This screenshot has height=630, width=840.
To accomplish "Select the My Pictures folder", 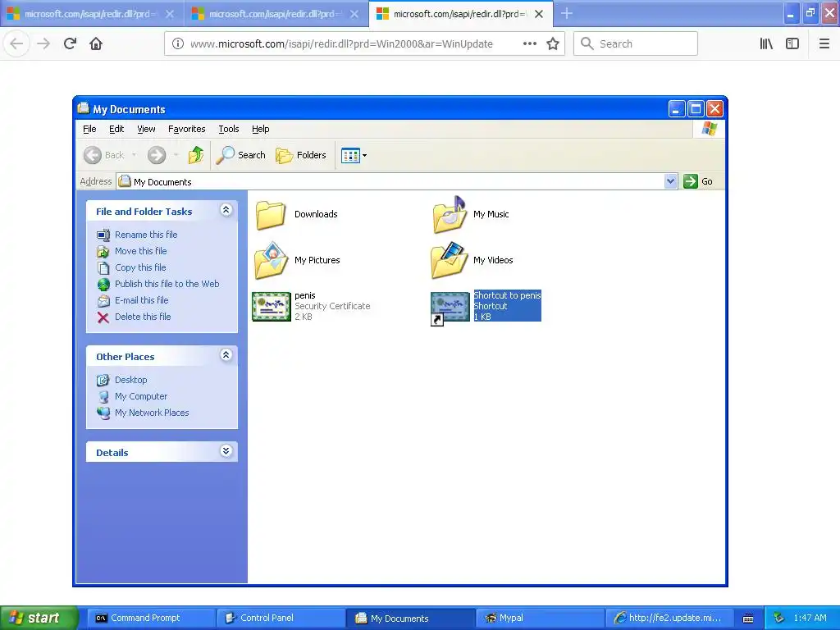I will click(x=297, y=260).
